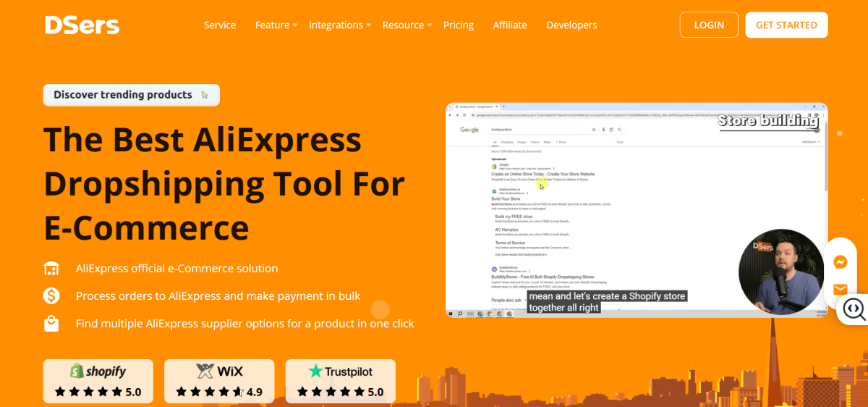
Task: Open the Shopify 5.0 rating badge
Action: pyautogui.click(x=98, y=381)
